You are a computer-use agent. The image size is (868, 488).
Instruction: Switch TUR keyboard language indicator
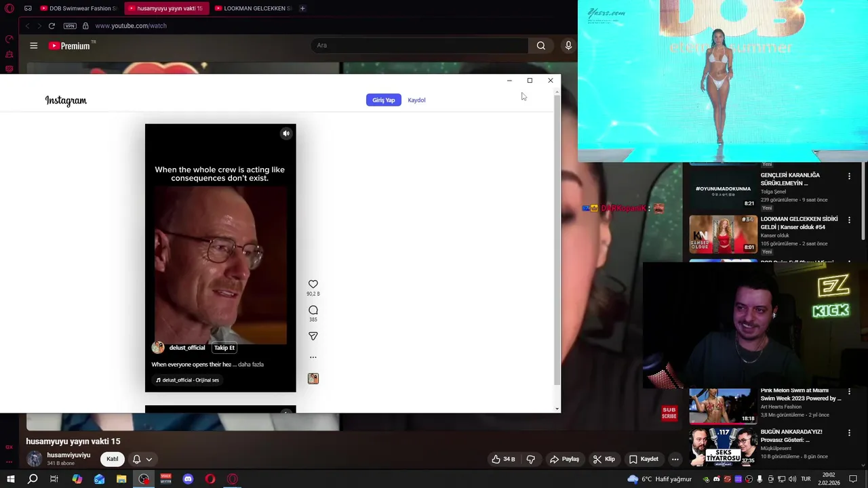click(x=806, y=479)
